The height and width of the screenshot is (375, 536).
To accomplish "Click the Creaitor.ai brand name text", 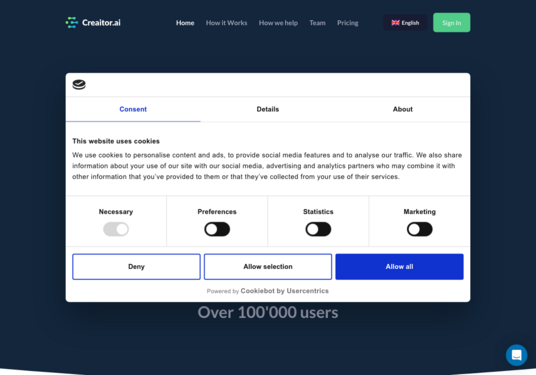I will tap(101, 23).
